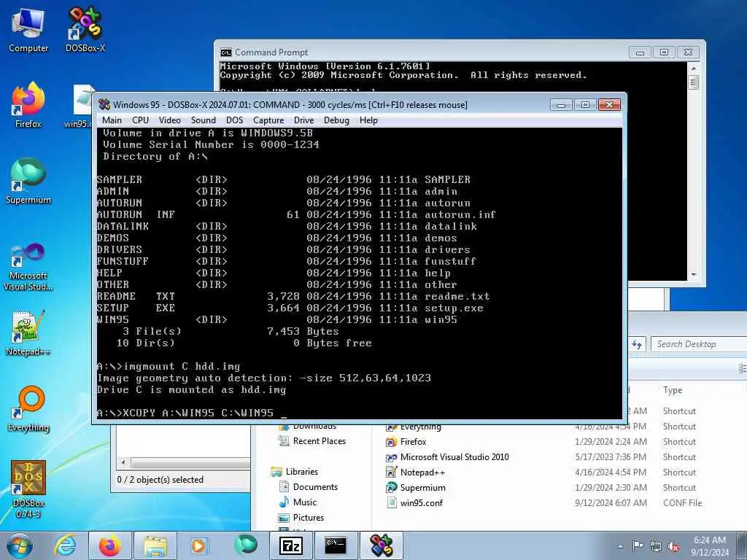Open the Sound menu in DOSBox-X
Screen dimensions: 747x560
[x=204, y=120]
